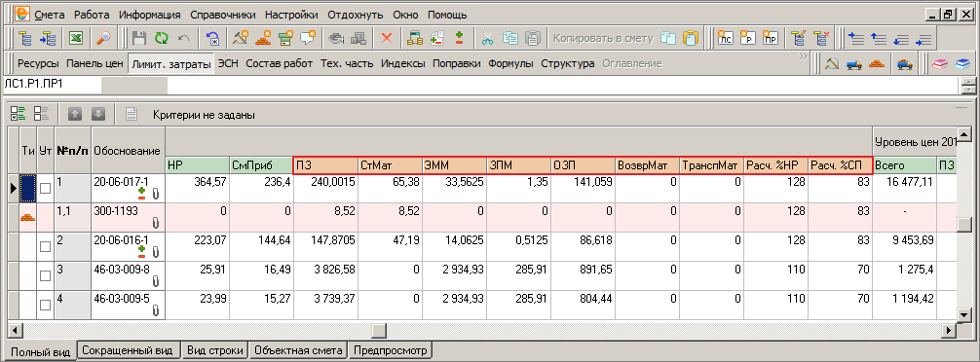Screen dimensions: 980x362
Task: Open the ЭСН panel
Action: (228, 63)
